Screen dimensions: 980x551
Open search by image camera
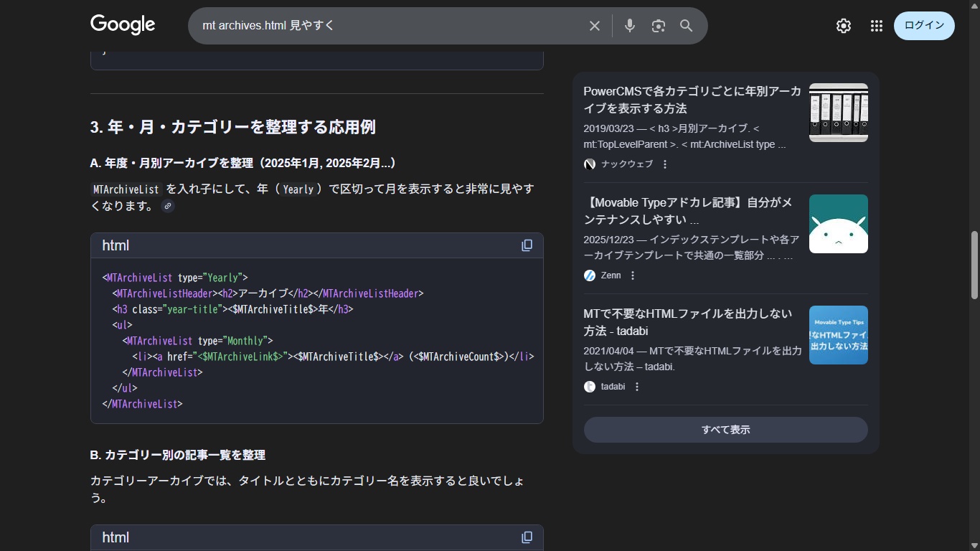[x=658, y=26]
